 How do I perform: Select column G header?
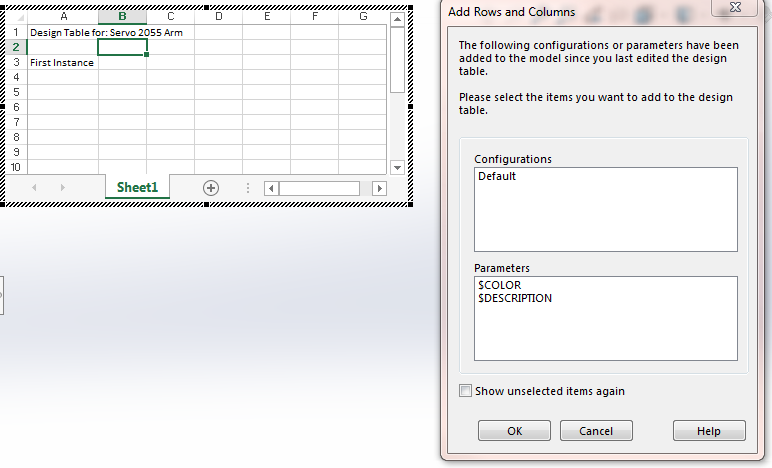click(x=363, y=17)
